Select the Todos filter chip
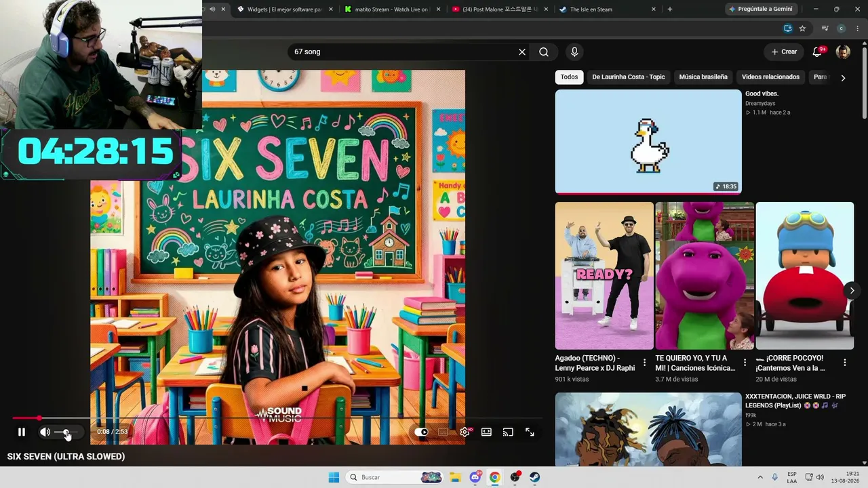The width and height of the screenshot is (868, 488). point(569,77)
